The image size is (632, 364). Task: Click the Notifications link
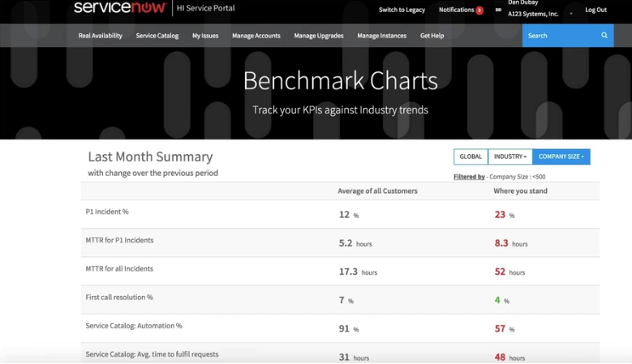click(x=456, y=10)
